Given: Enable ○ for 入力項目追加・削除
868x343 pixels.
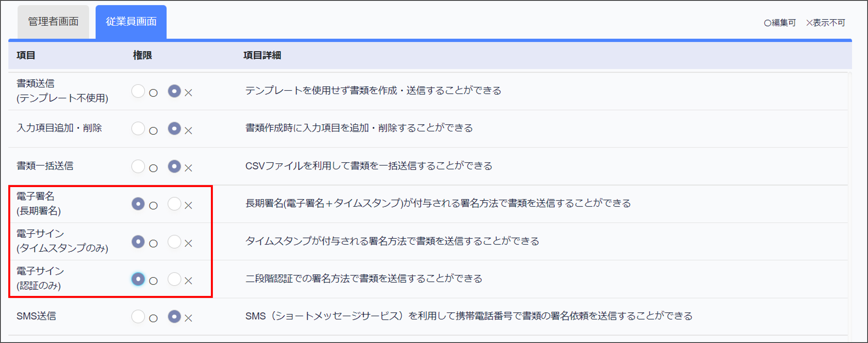Looking at the screenshot, I should (x=138, y=129).
